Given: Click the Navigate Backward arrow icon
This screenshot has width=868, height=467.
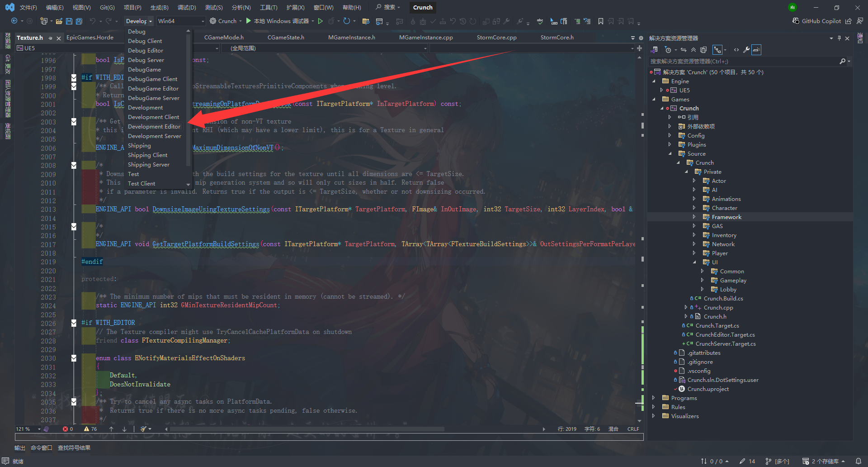Looking at the screenshot, I should pos(14,21).
